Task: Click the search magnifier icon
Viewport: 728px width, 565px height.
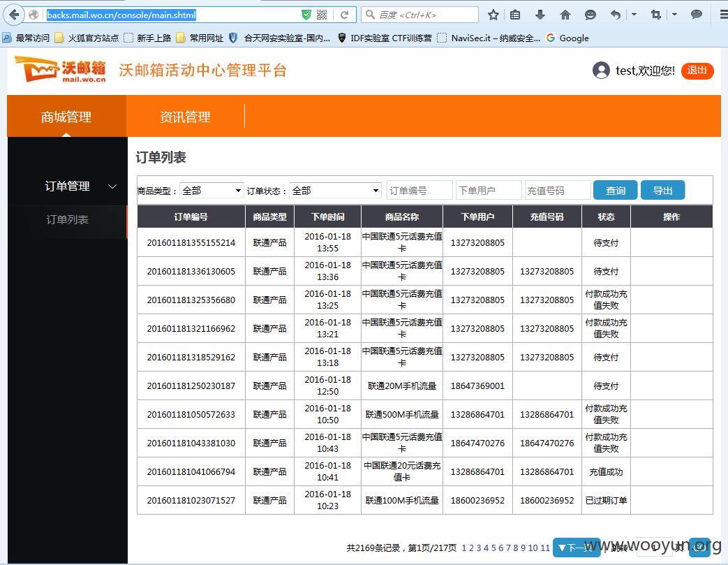Action: click(x=370, y=15)
